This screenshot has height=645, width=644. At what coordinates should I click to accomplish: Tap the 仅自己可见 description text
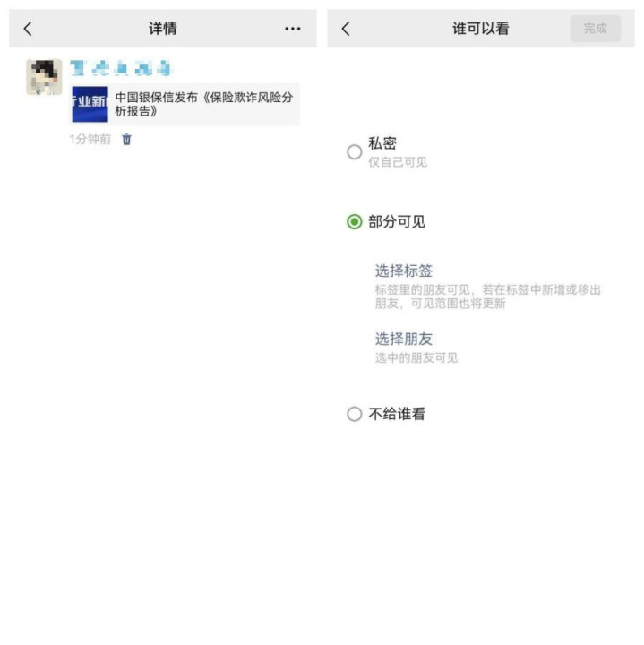[398, 162]
